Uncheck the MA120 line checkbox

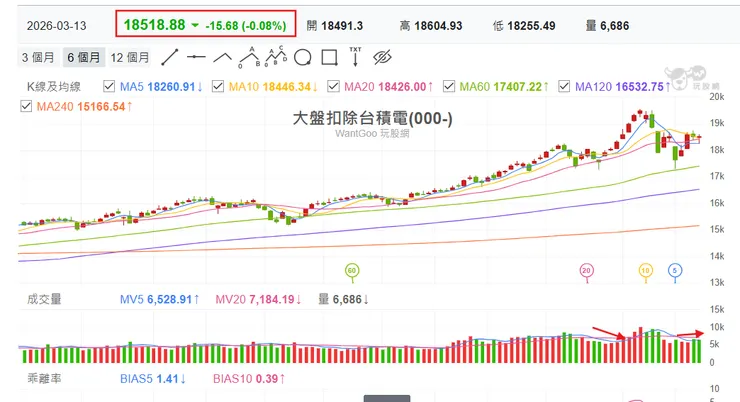pyautogui.click(x=564, y=86)
